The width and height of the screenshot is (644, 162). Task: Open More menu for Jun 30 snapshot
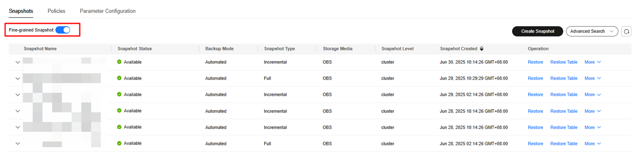(593, 62)
